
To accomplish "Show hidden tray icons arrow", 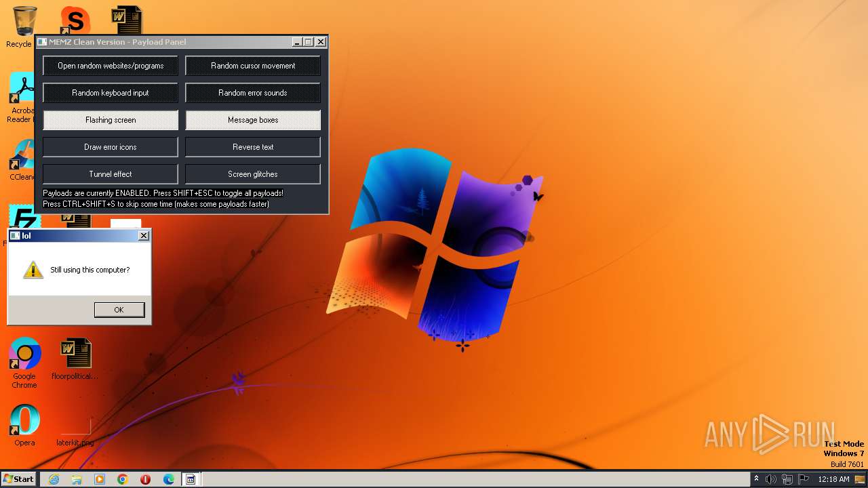I will point(756,479).
